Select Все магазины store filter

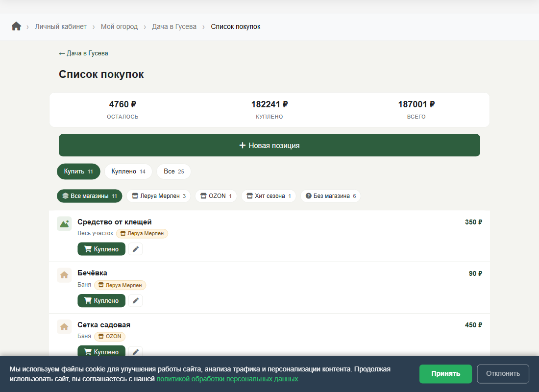point(89,196)
